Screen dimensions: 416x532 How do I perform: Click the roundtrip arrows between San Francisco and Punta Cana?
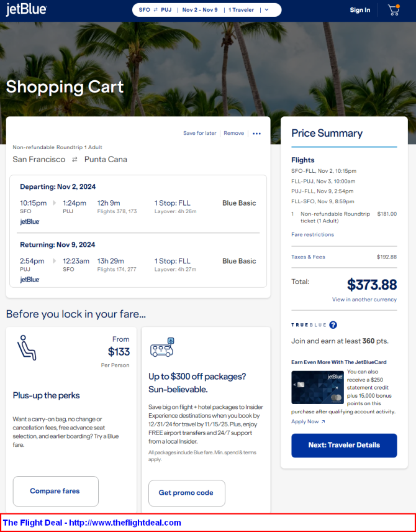coord(75,160)
